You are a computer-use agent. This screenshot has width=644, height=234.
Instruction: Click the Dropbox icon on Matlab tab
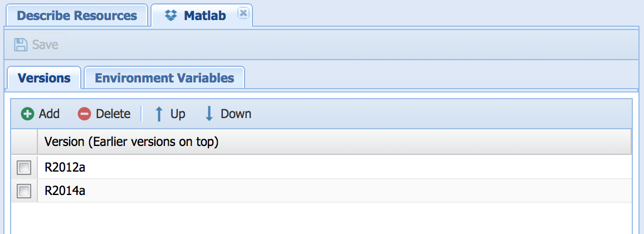tap(172, 15)
